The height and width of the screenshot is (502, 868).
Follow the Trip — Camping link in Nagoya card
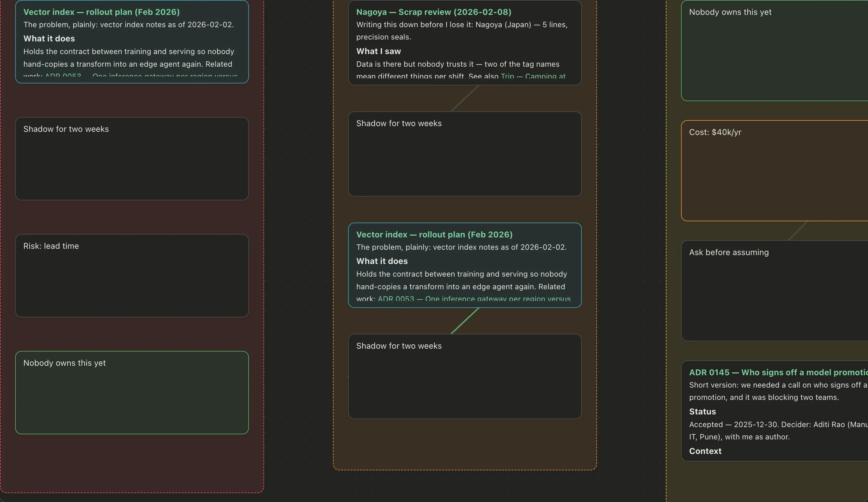[533, 76]
